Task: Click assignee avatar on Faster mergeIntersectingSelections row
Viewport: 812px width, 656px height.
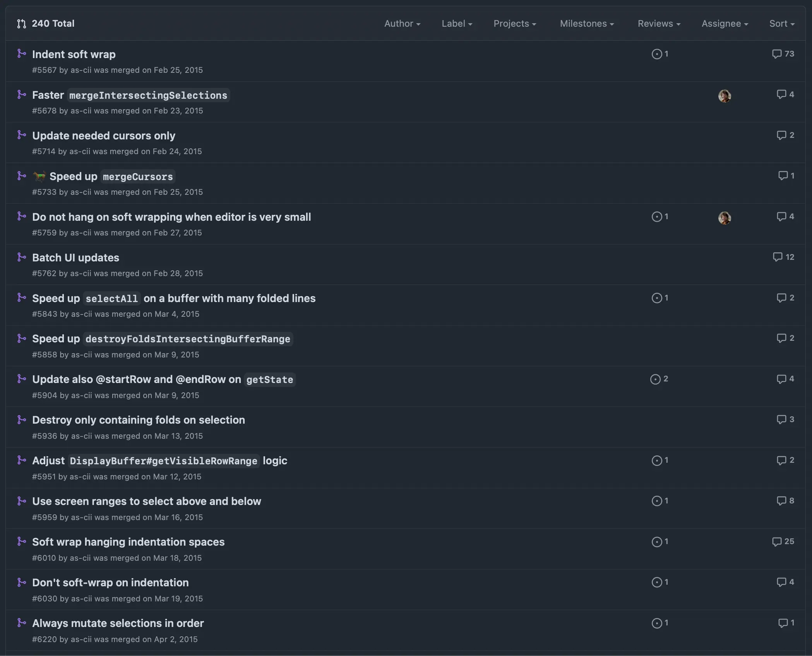Action: click(724, 96)
